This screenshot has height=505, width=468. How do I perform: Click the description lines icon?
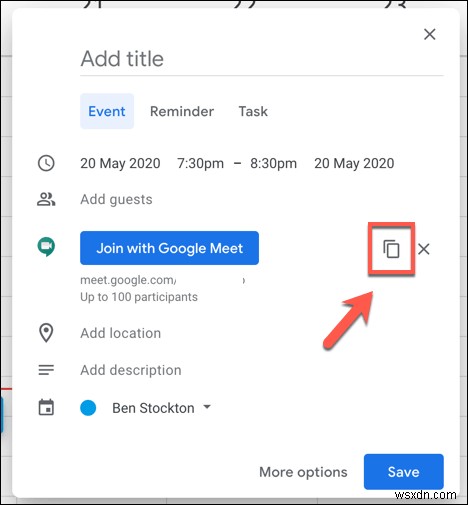click(46, 370)
